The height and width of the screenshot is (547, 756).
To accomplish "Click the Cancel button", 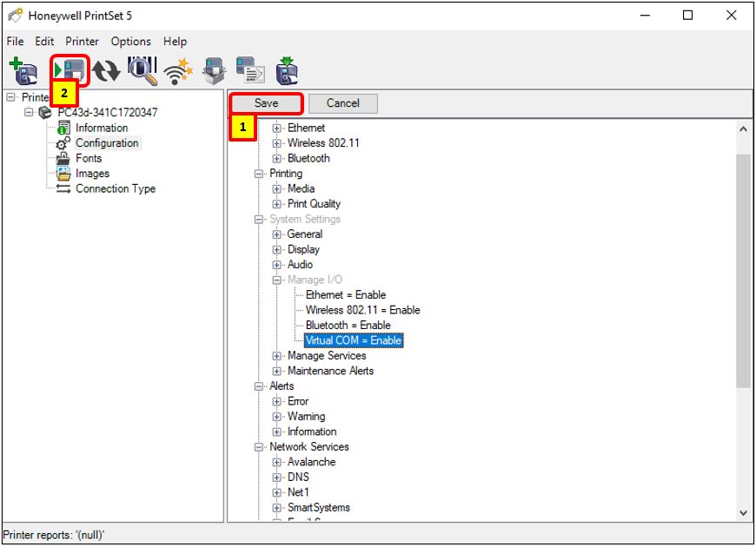I will (342, 102).
